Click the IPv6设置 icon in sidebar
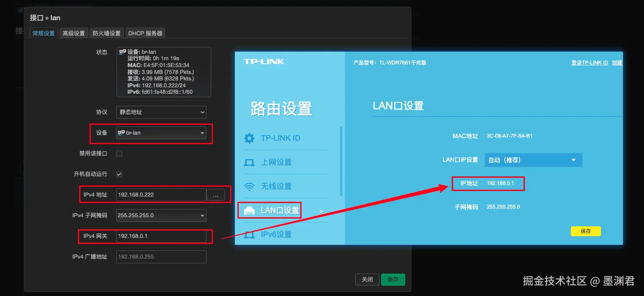 click(249, 234)
